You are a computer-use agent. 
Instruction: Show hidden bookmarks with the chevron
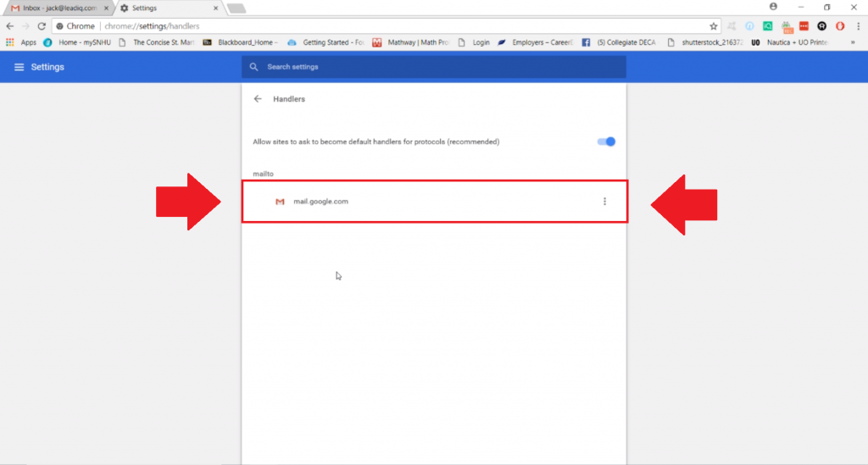tap(853, 42)
